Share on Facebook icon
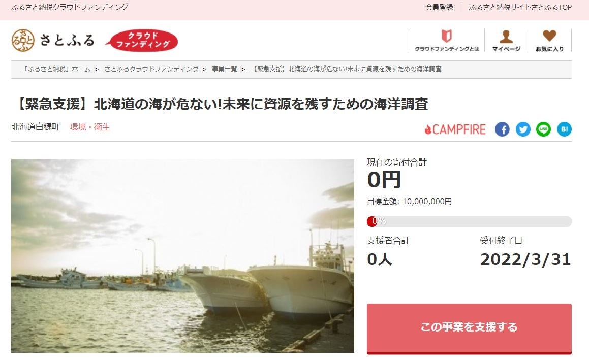The height and width of the screenshot is (364, 589). pyautogui.click(x=502, y=129)
